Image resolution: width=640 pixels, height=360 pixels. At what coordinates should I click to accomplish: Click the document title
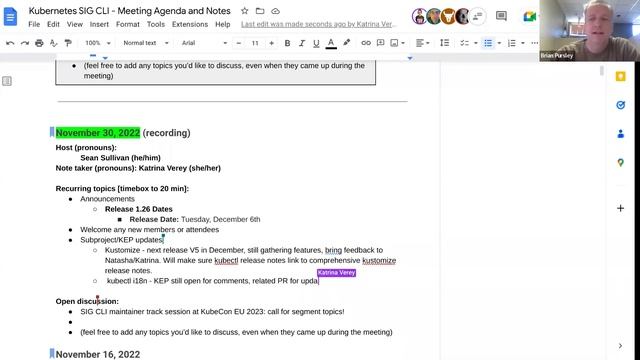[x=129, y=11]
